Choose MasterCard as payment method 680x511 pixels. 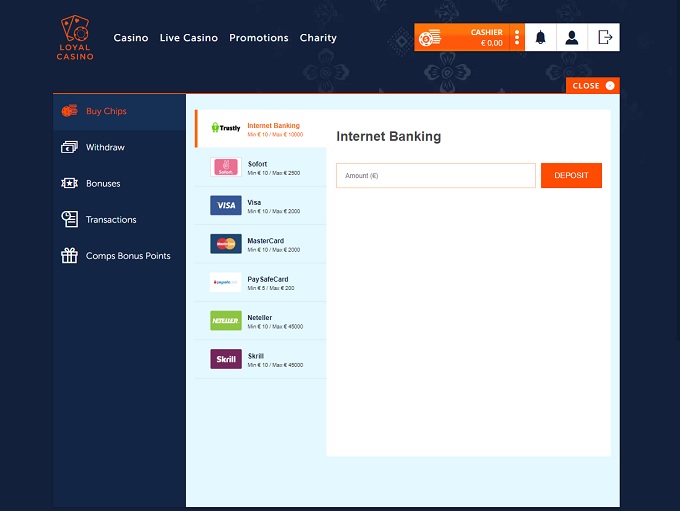[x=260, y=244]
